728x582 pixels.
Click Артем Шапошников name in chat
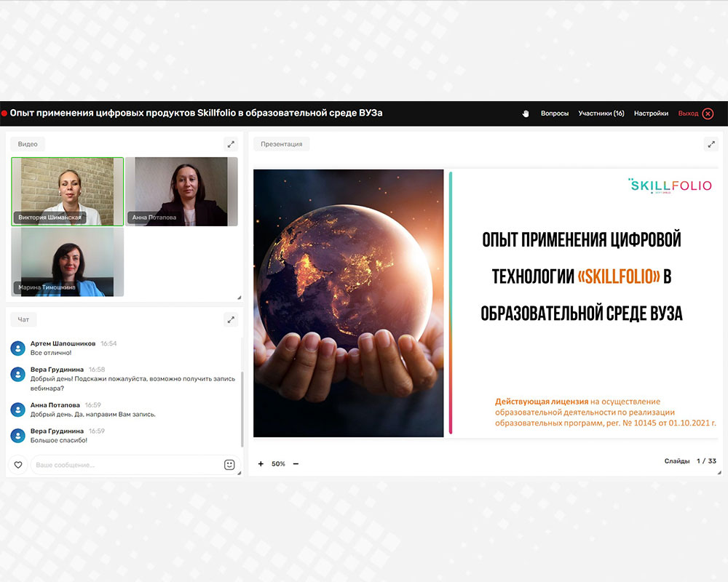pos(63,343)
